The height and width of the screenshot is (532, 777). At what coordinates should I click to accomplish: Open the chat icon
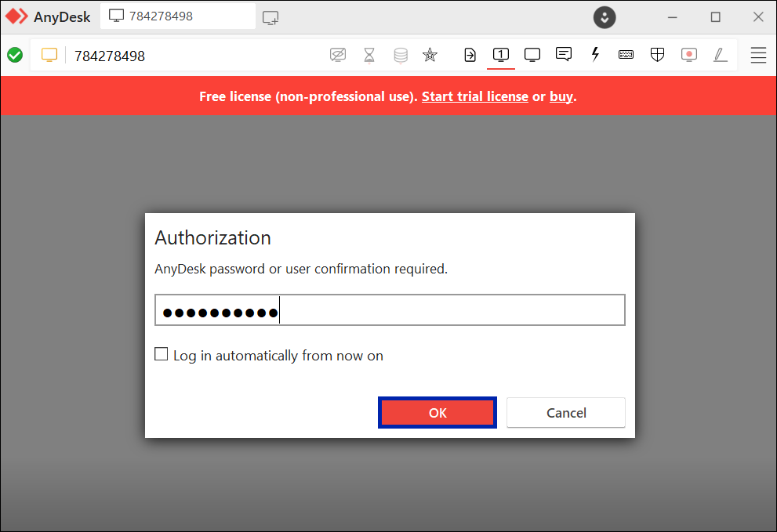point(564,54)
